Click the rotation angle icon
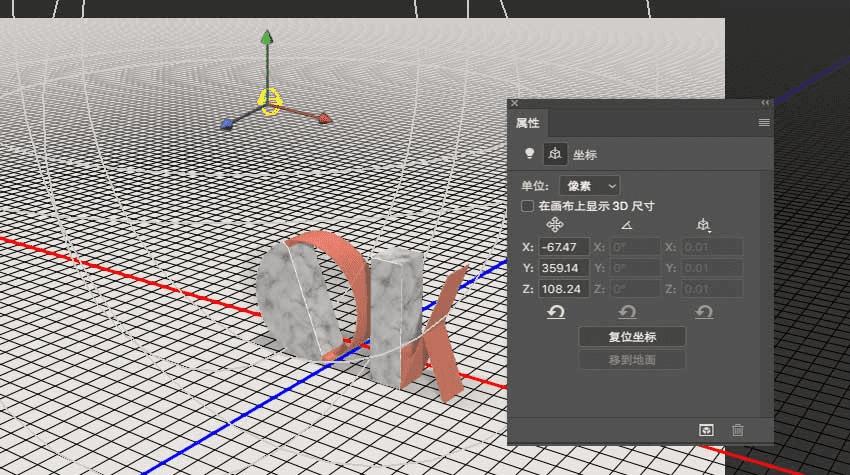850x475 pixels. 627,224
